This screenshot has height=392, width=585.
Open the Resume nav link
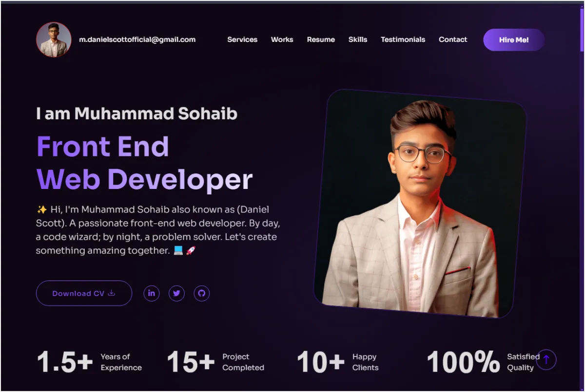(x=321, y=39)
